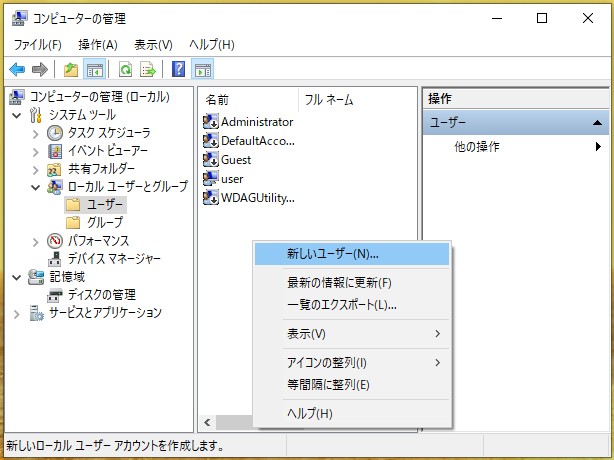Toggle the Show/Hide Action Pane icon
The image size is (614, 460).
pos(202,70)
